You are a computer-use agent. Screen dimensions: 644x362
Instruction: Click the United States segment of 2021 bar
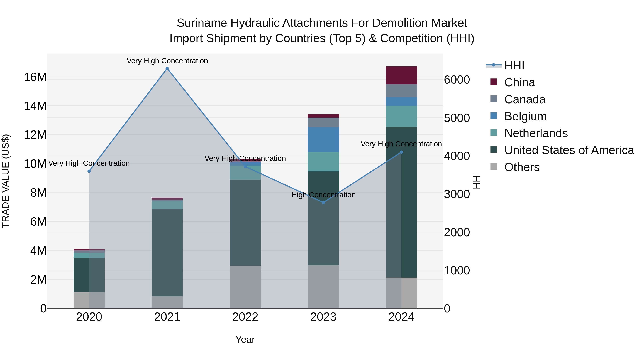coord(167,253)
